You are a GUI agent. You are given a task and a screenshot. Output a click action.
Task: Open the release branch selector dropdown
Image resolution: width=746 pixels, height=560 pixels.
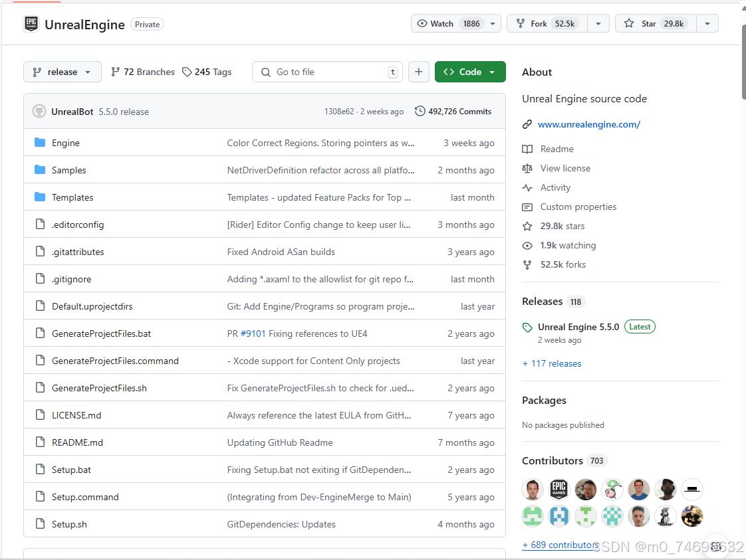coord(62,72)
